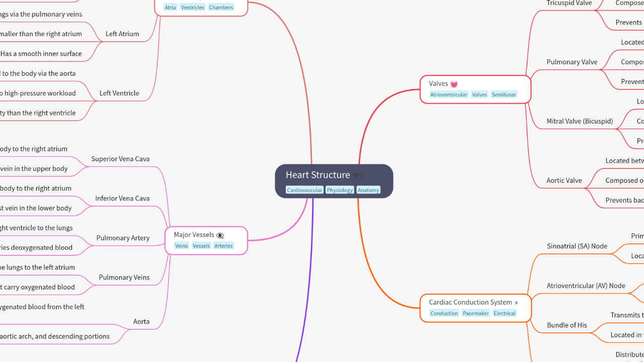Click 'Located in' leaf under Bundle of His
Image resolution: width=644 pixels, height=362 pixels.
click(626, 335)
